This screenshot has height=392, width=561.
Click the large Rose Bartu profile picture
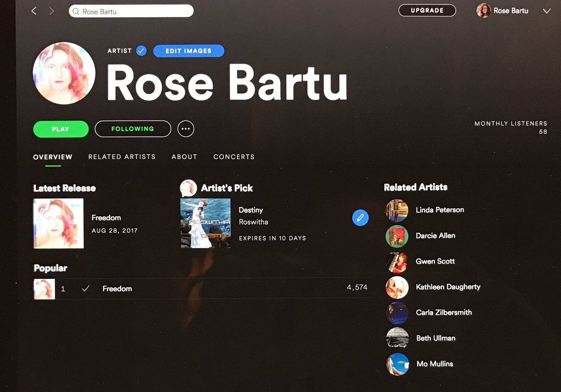pyautogui.click(x=64, y=73)
